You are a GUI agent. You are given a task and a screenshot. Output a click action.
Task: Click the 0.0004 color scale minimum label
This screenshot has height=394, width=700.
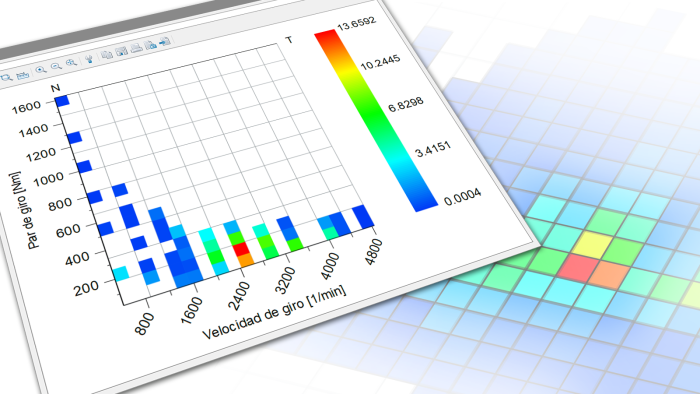coord(462,197)
